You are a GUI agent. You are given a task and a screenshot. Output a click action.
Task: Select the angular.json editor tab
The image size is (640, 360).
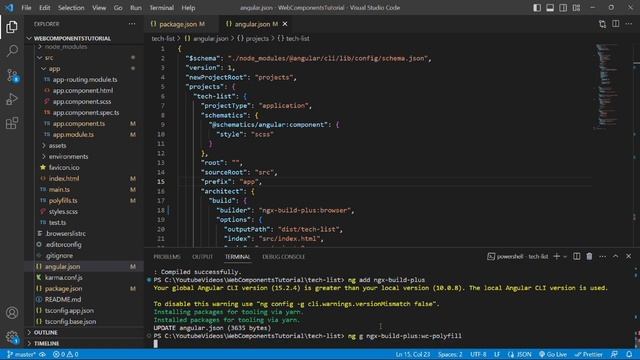click(x=252, y=24)
